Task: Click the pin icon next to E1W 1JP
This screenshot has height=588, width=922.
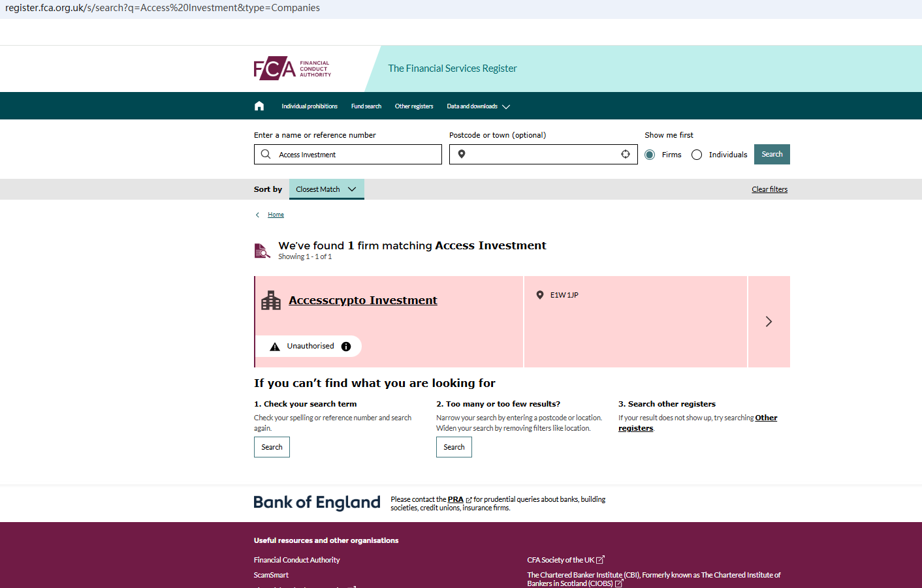Action: click(x=540, y=295)
